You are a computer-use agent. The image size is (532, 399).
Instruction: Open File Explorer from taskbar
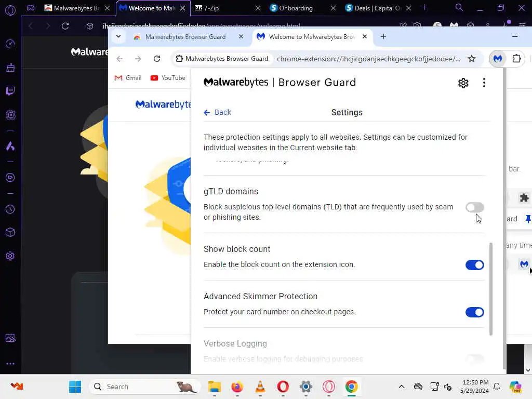(x=214, y=387)
